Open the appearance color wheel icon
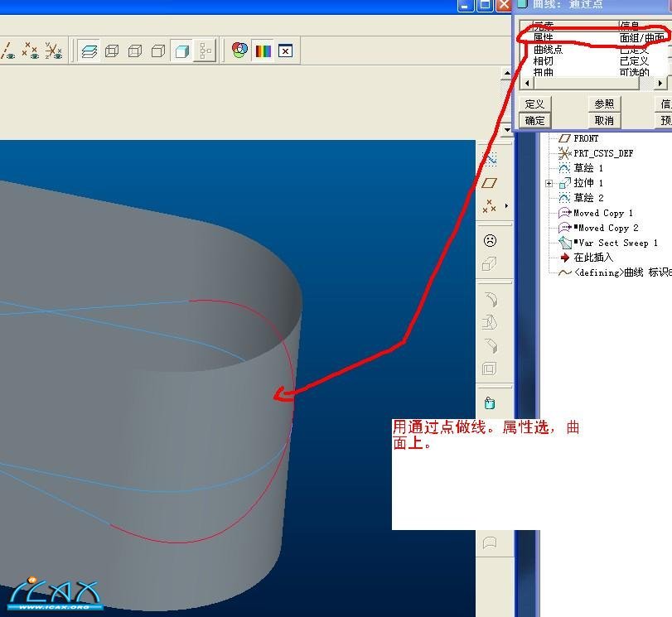 [x=239, y=51]
